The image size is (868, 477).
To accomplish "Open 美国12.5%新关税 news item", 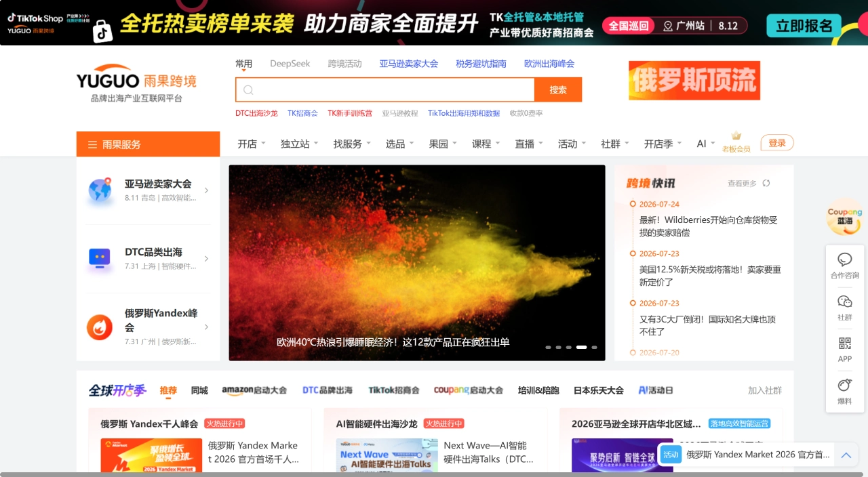I will point(710,276).
